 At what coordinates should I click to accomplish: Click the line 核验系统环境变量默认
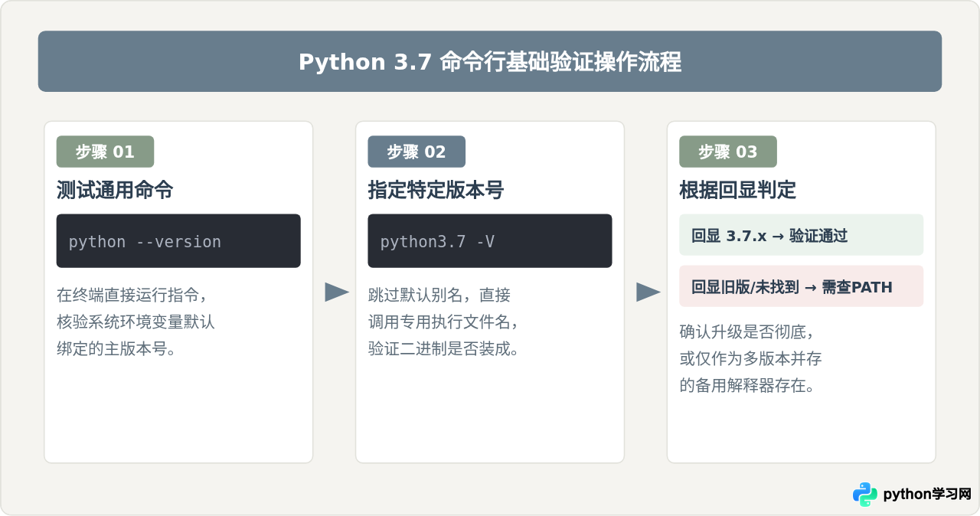pos(136,322)
